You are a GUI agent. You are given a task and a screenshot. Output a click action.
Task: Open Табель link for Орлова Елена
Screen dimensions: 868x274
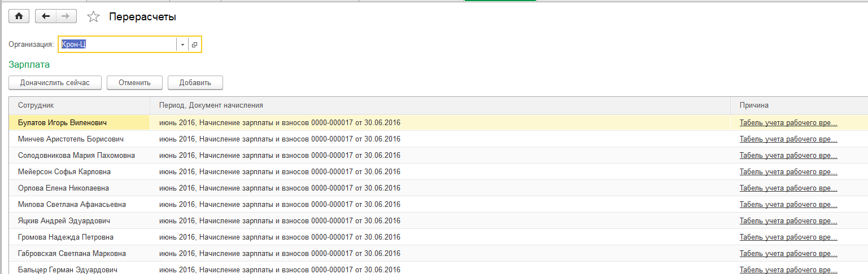point(788,188)
